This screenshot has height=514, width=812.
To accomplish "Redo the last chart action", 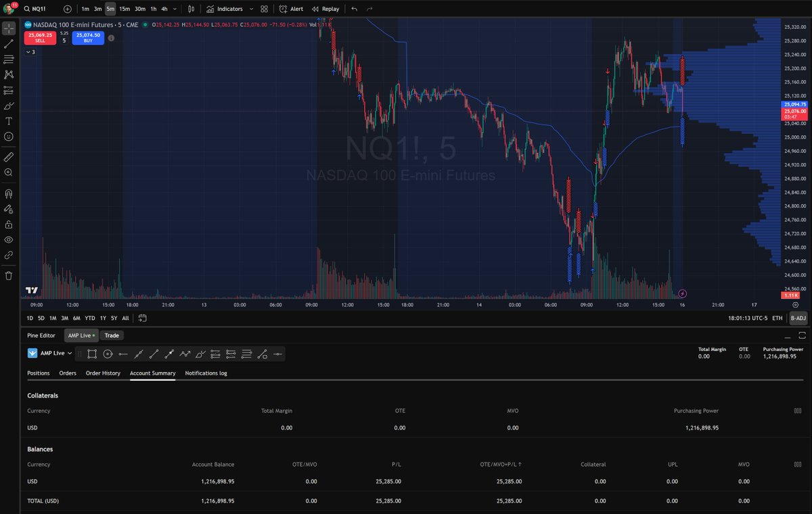I will [x=369, y=9].
